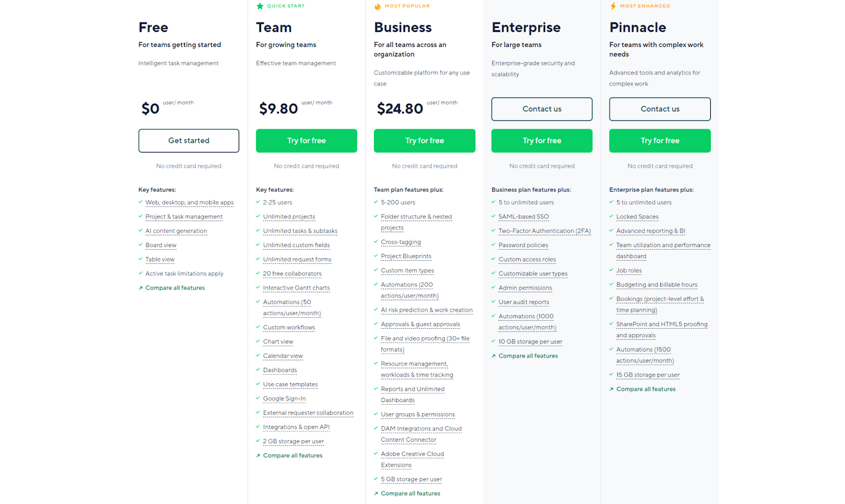Open the Two-Factor Authentication (2FA) link
This screenshot has width=845, height=504.
tap(544, 231)
